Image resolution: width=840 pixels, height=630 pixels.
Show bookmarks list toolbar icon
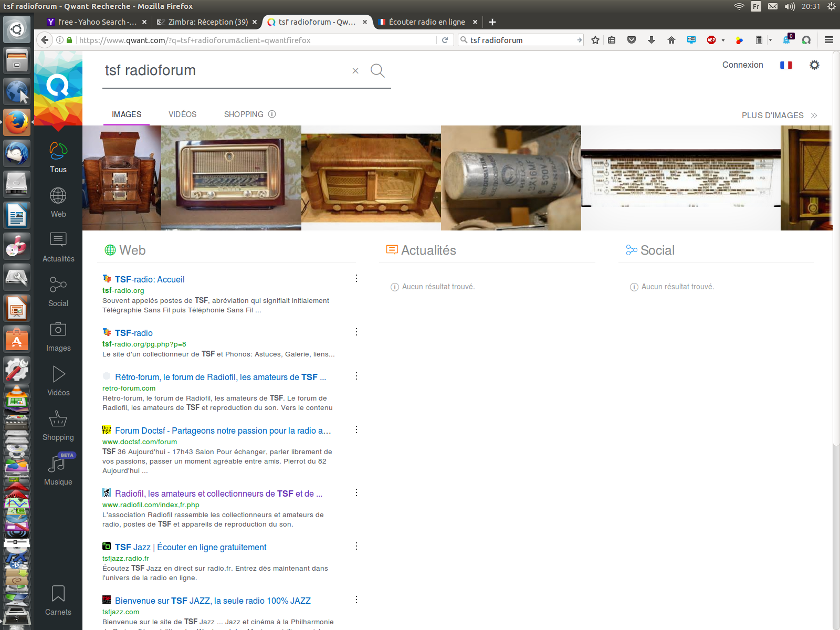tap(612, 40)
